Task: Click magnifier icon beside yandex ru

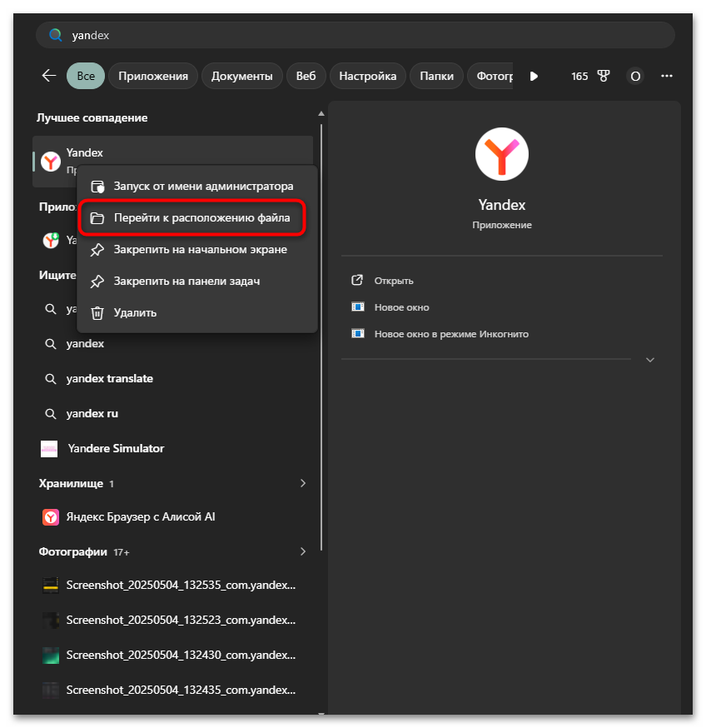Action: tap(50, 414)
